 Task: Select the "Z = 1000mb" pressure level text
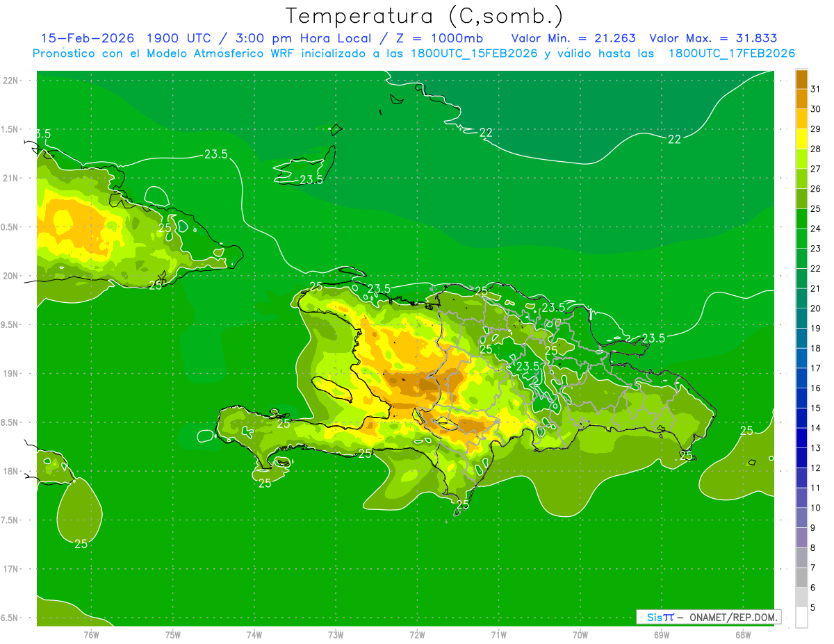pos(438,38)
